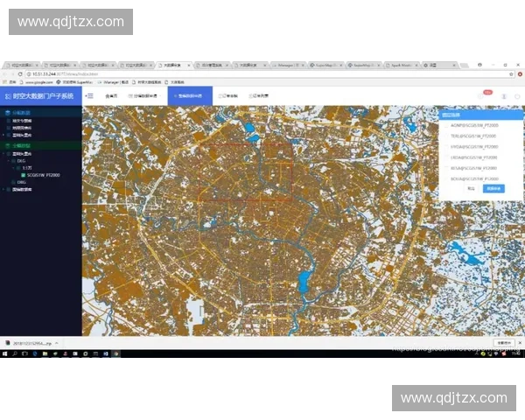Toggle the SCGIS1W_PT2000 layer checkbox
525x420 pixels.
pos(23,175)
